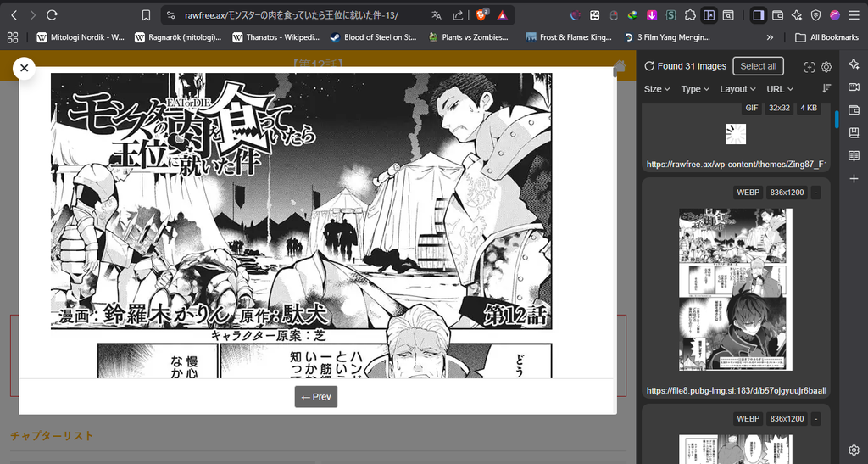Click the Prev chapter button

point(315,396)
